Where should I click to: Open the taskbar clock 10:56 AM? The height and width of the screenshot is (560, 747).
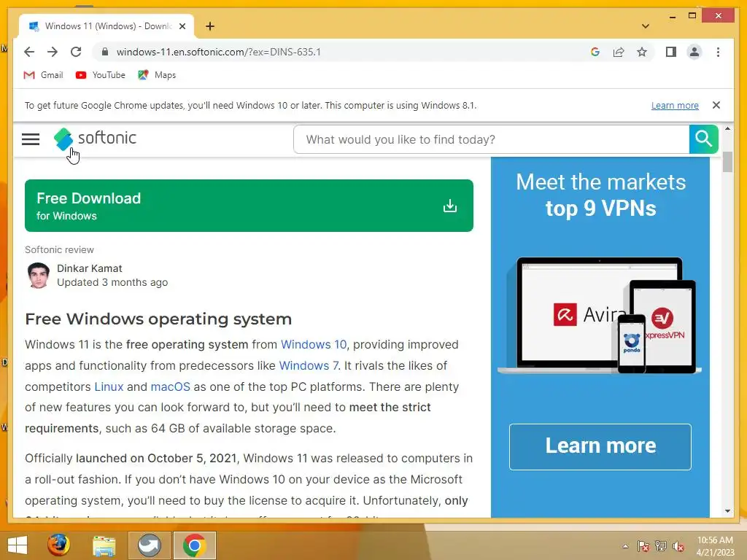tap(715, 546)
